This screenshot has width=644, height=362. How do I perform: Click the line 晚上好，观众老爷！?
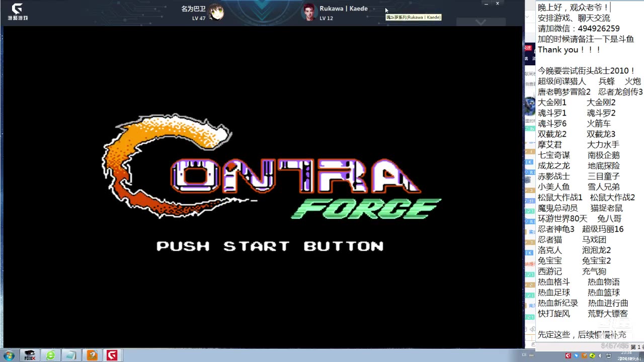pyautogui.click(x=573, y=8)
